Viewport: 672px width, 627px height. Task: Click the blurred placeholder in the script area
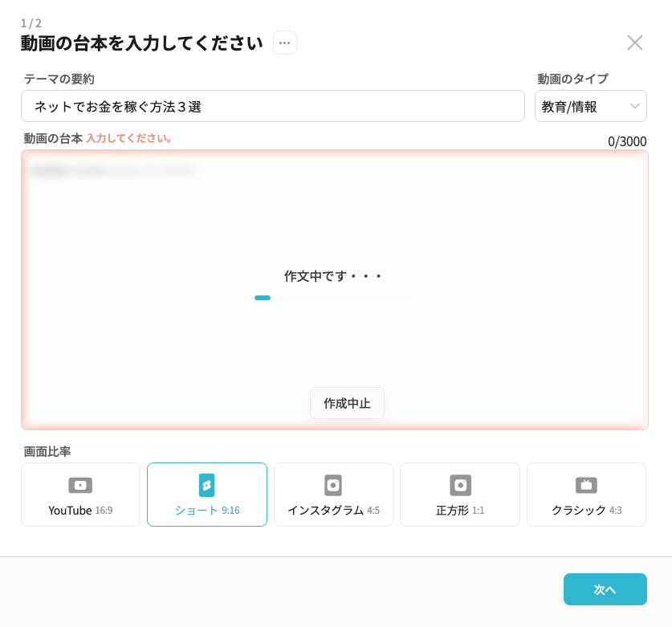point(114,170)
